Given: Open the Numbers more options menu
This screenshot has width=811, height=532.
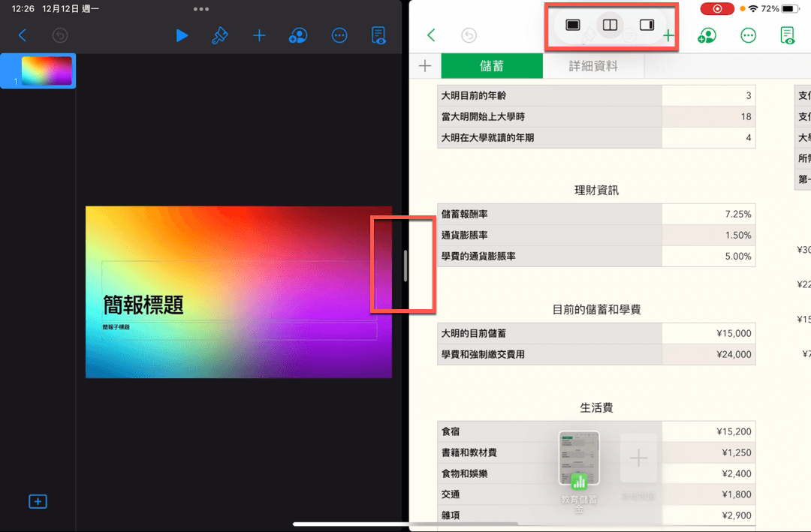Looking at the screenshot, I should click(x=748, y=35).
